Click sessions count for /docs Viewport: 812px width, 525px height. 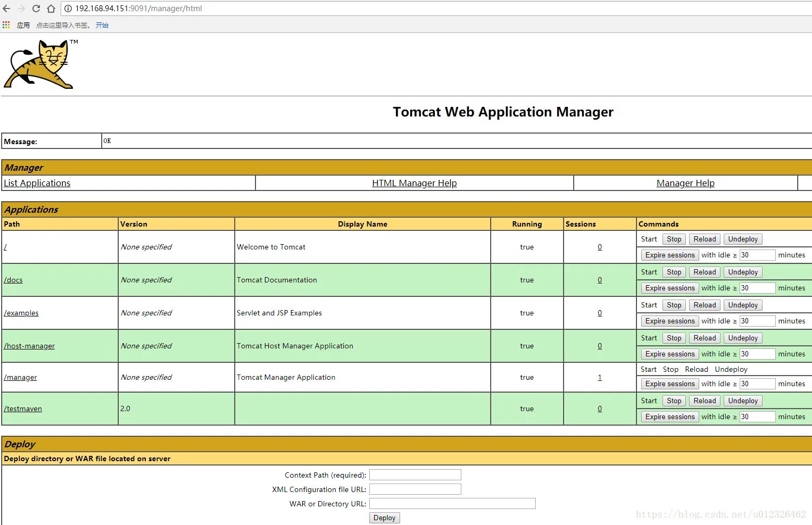[x=600, y=280]
